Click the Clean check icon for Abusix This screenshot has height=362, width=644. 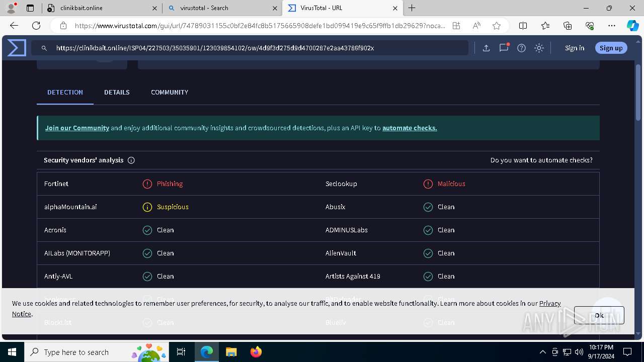click(428, 207)
